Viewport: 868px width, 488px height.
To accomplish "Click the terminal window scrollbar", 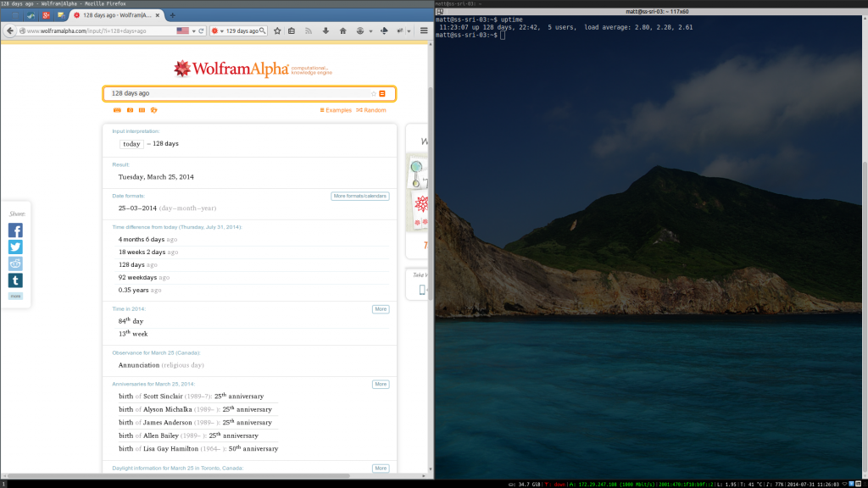I will (x=865, y=315).
